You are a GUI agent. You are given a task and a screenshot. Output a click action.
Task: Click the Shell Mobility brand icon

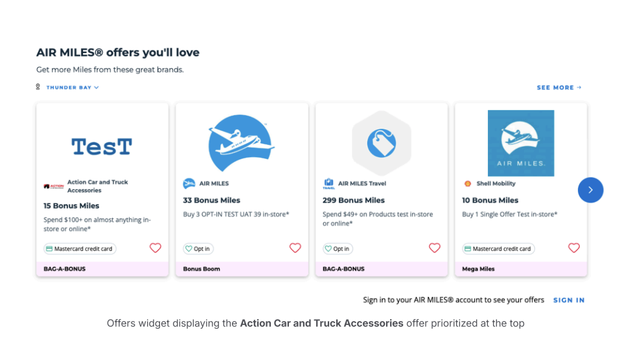(x=468, y=184)
